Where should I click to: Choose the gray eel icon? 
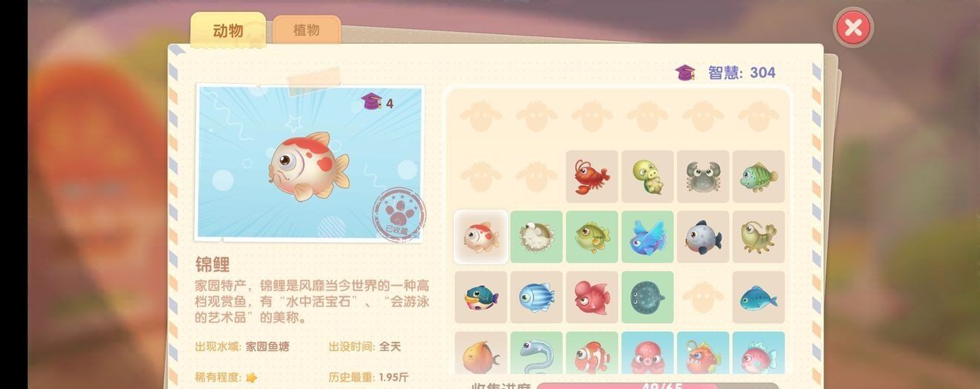pos(536,353)
